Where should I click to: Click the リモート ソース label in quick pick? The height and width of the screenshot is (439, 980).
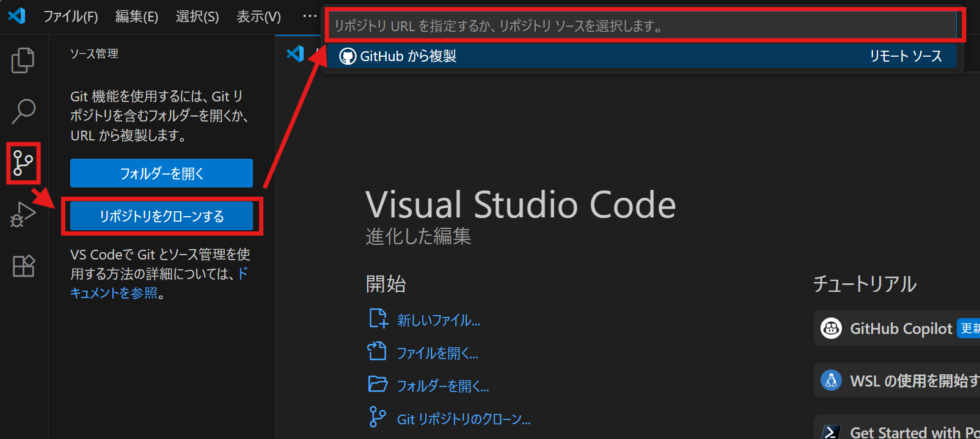point(906,56)
